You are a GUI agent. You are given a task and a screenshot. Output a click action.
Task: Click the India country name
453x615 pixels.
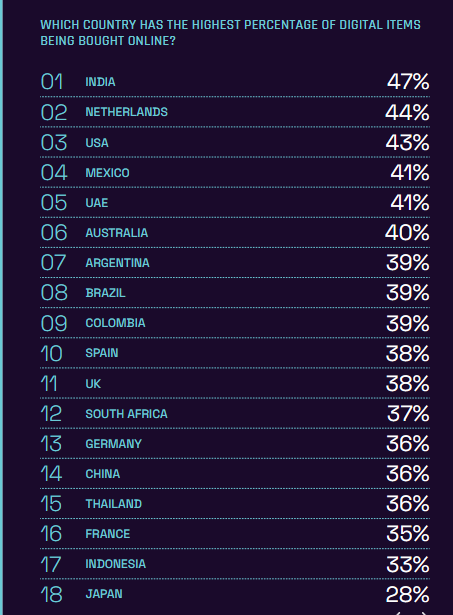[x=100, y=82]
